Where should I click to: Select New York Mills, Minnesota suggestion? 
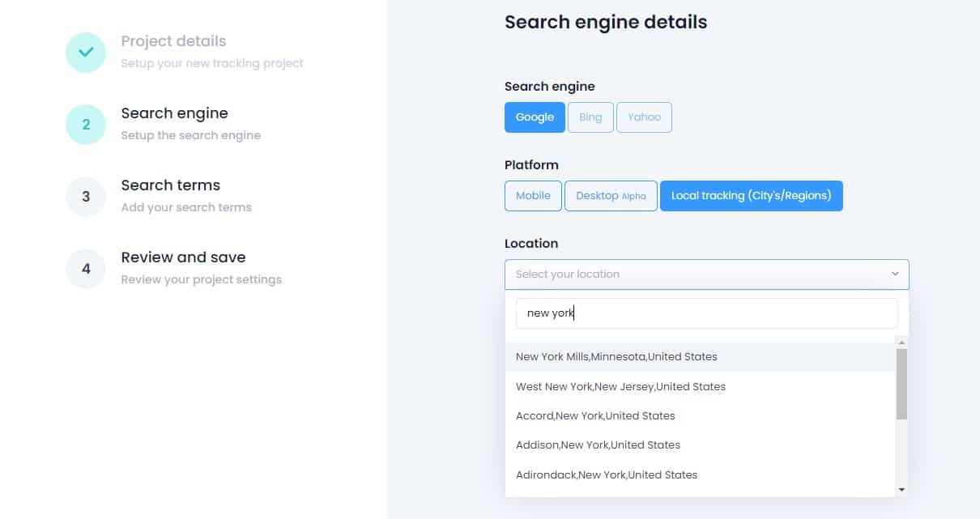pos(616,356)
